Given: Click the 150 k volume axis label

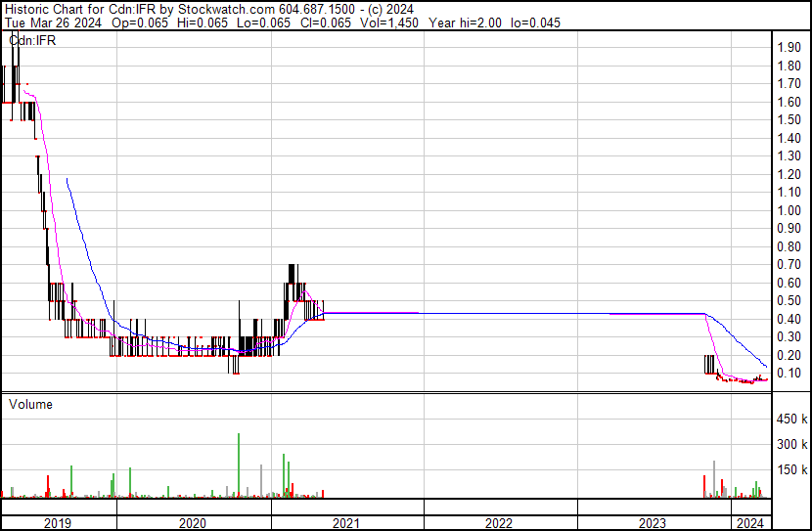Looking at the screenshot, I should point(791,470).
